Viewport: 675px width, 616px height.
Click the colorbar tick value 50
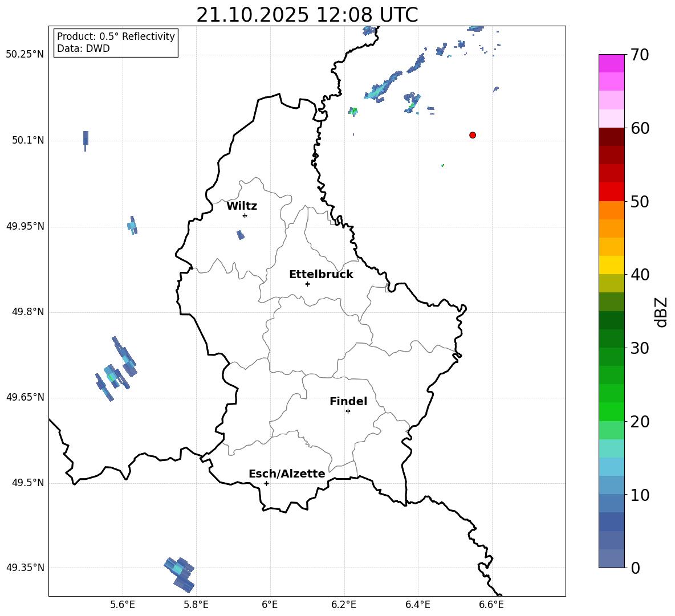click(x=640, y=201)
